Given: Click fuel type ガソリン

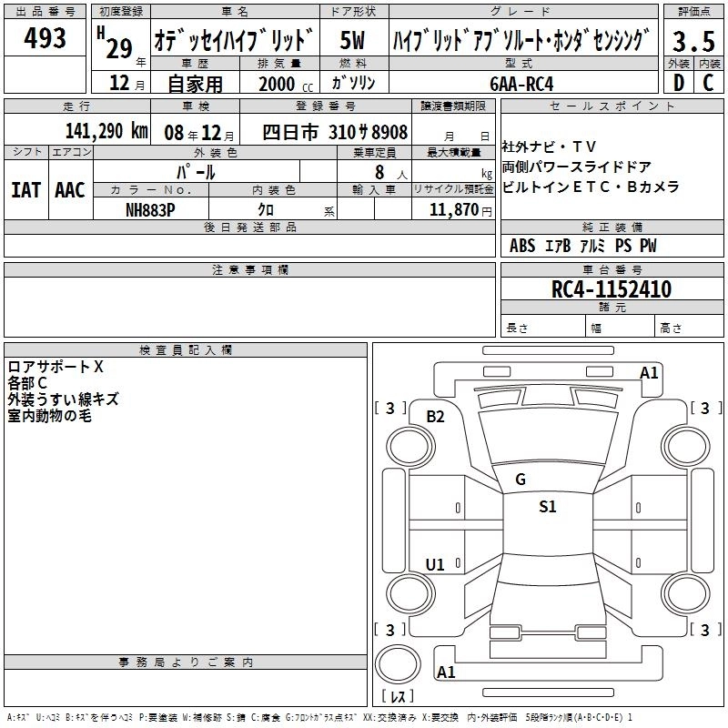Looking at the screenshot, I should 353,83.
